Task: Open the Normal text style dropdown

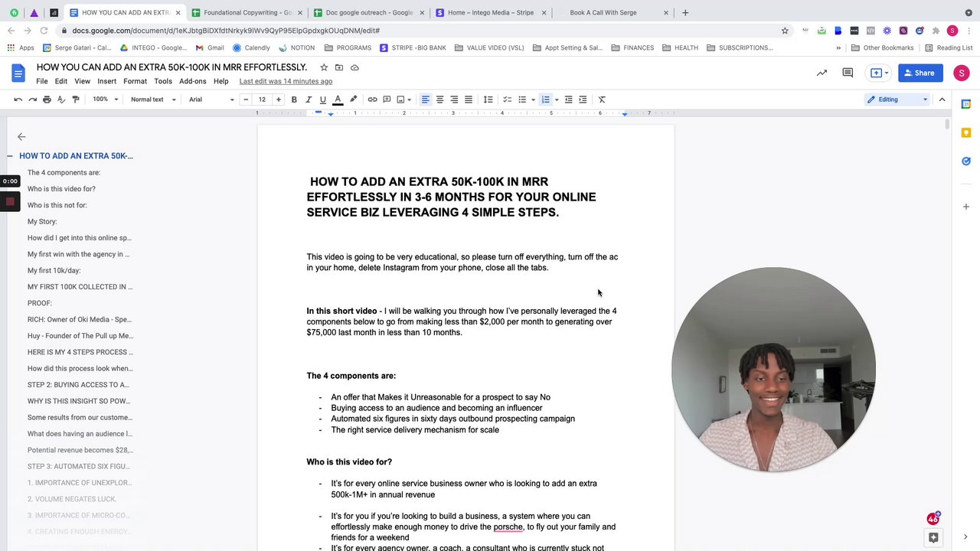Action: [153, 99]
